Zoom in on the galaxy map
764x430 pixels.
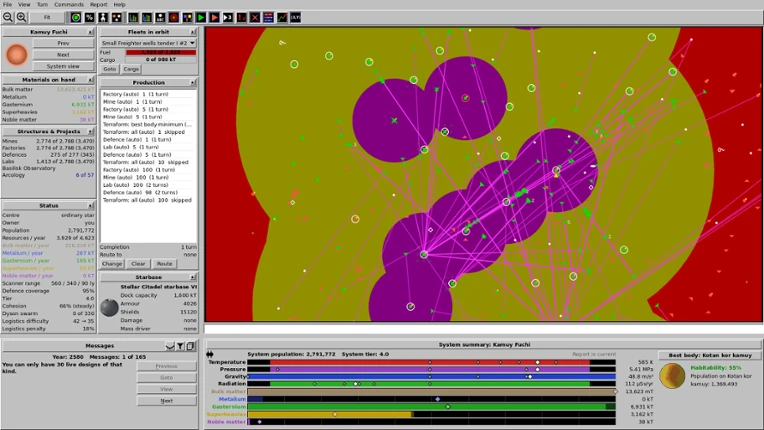pos(21,18)
